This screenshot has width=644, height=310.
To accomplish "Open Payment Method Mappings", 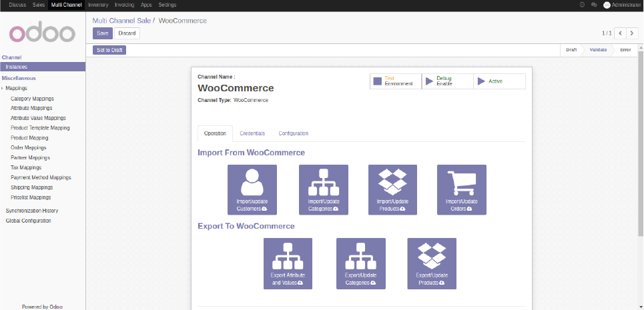I will pyautogui.click(x=41, y=177).
